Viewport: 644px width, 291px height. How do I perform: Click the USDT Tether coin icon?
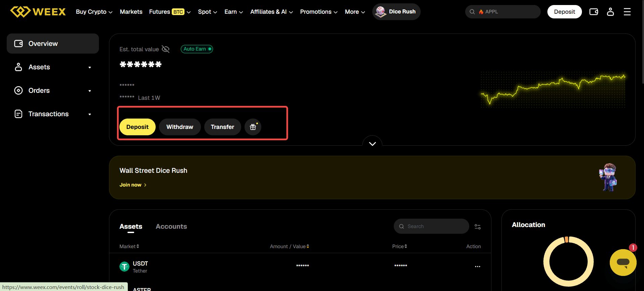click(124, 267)
